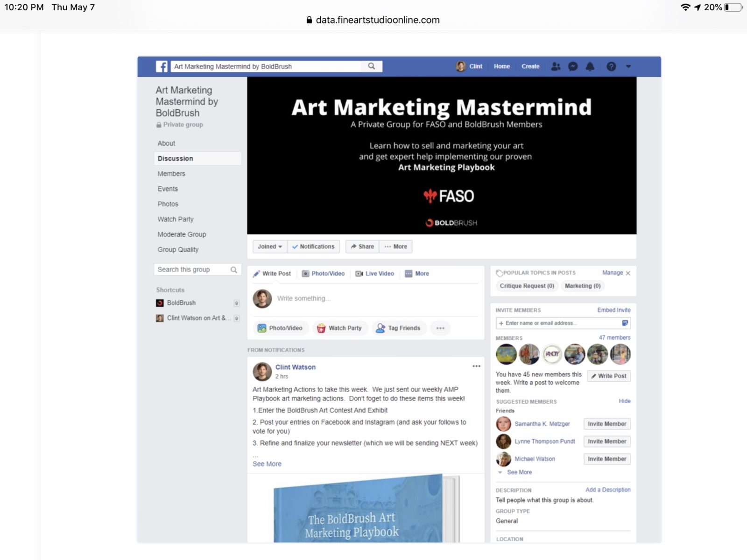Image resolution: width=747 pixels, height=560 pixels.
Task: Click Manage popular topics
Action: (613, 273)
